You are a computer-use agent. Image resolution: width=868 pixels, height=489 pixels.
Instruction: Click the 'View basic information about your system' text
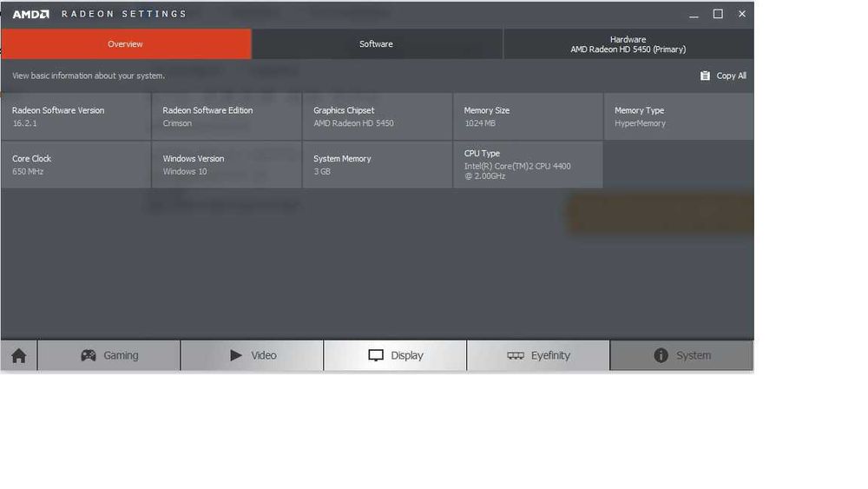[89, 76]
